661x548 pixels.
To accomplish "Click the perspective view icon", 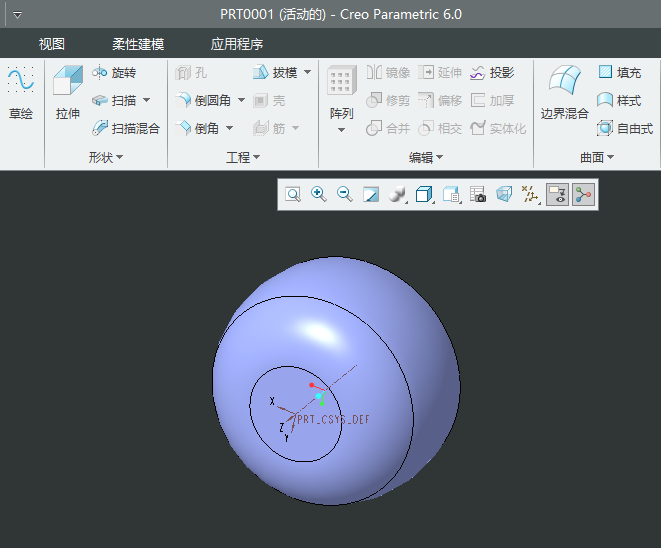I will pos(504,195).
